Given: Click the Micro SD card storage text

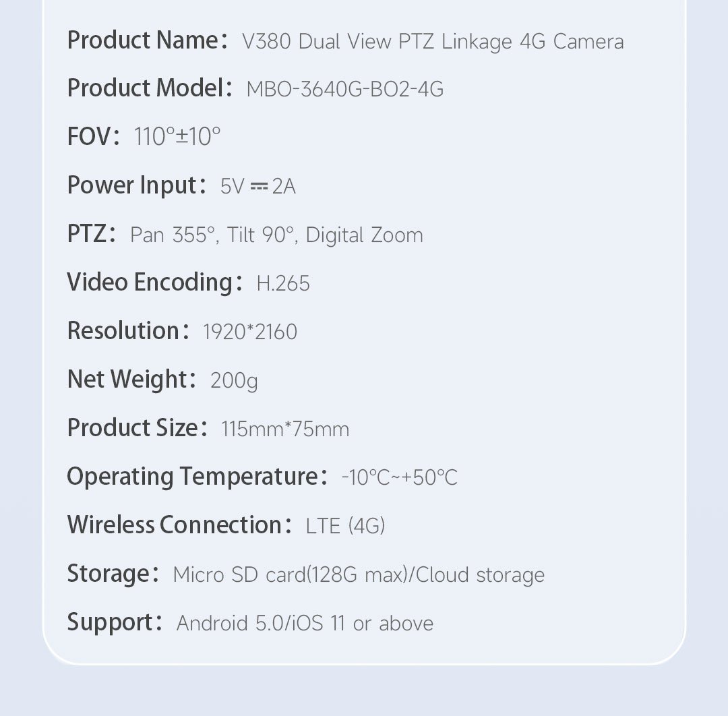Looking at the screenshot, I should coord(359,575).
